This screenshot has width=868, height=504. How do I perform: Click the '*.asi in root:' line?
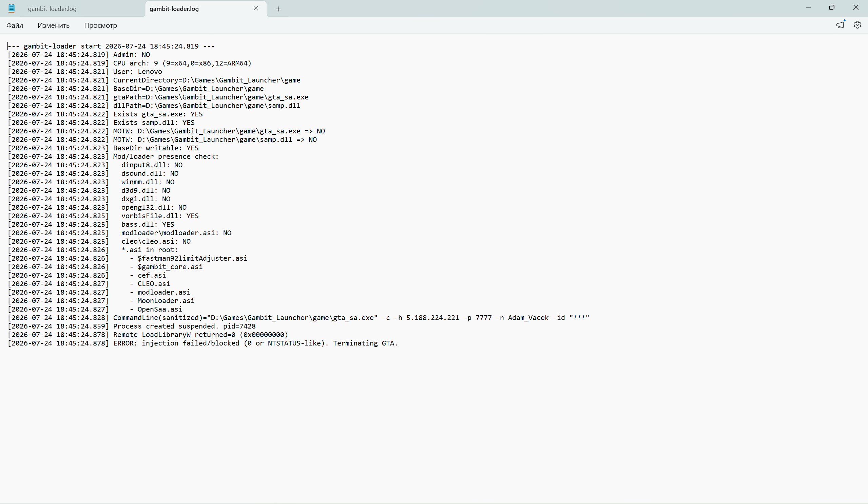pos(93,250)
